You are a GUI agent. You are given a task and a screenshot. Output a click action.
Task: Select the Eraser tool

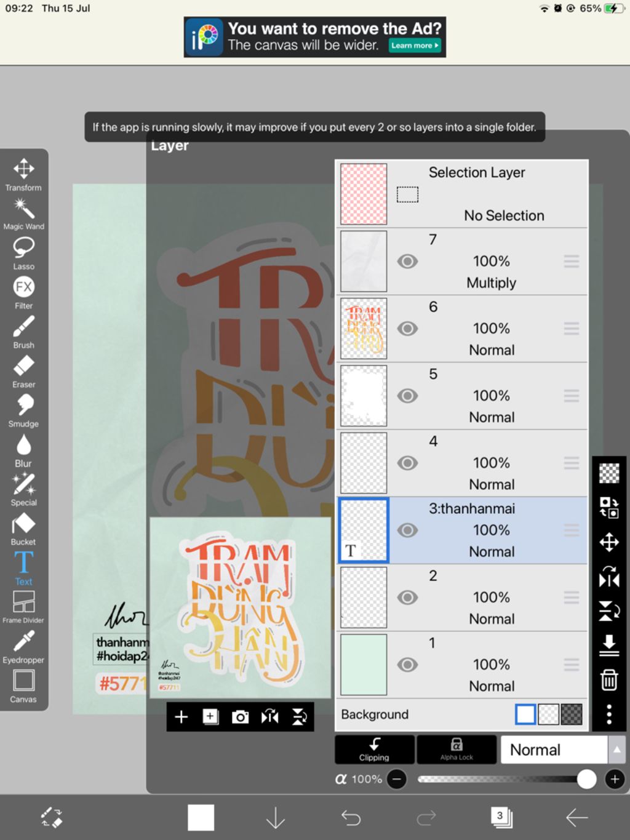click(x=23, y=372)
